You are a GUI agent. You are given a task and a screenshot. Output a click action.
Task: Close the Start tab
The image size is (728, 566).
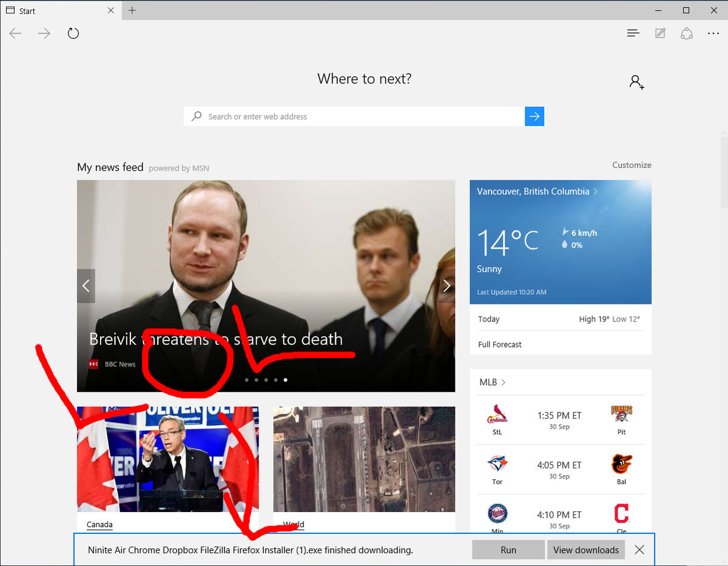click(110, 10)
